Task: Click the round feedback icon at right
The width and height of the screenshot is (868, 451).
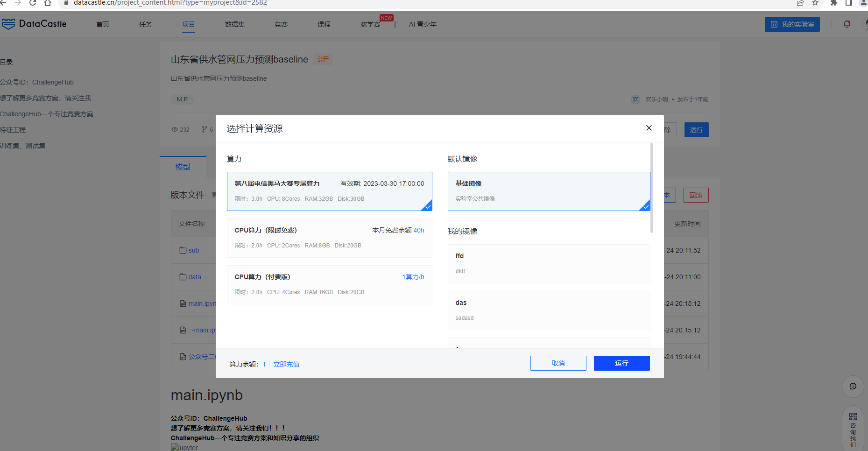Action: point(853,387)
